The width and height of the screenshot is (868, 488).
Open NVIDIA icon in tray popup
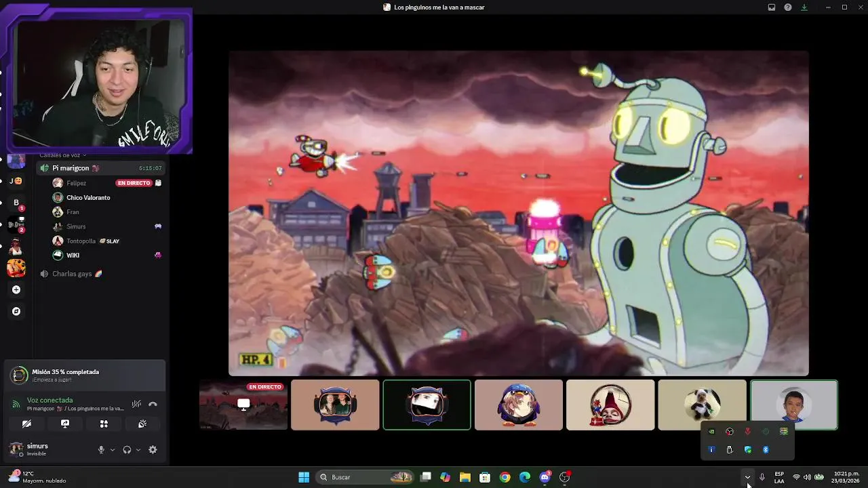pyautogui.click(x=711, y=431)
